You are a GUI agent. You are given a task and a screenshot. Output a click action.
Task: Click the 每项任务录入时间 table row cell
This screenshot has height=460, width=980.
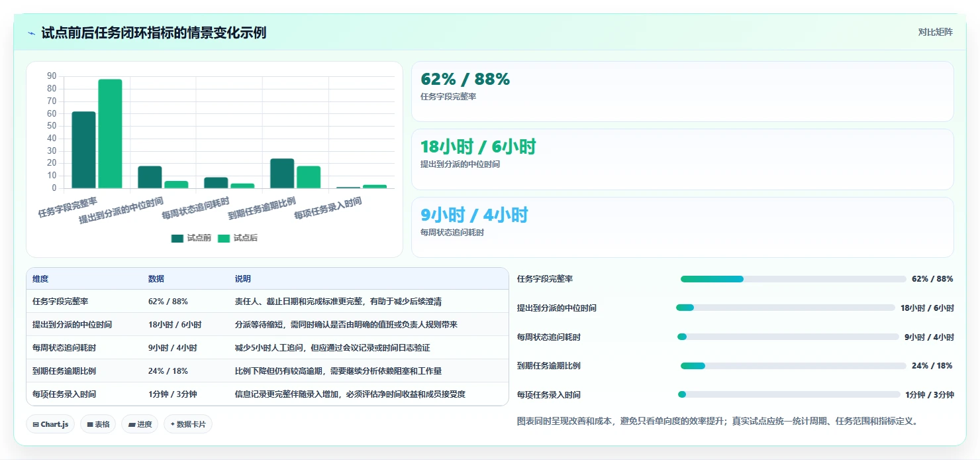coord(64,394)
